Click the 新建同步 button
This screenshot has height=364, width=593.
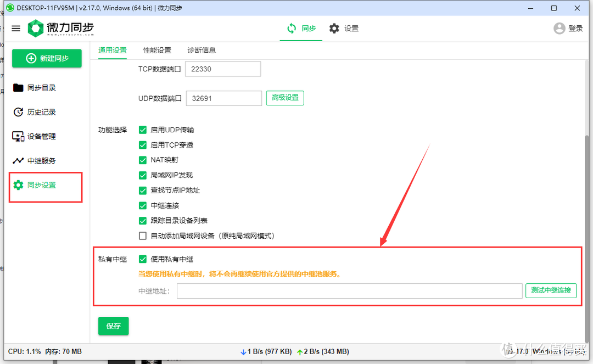(46, 58)
